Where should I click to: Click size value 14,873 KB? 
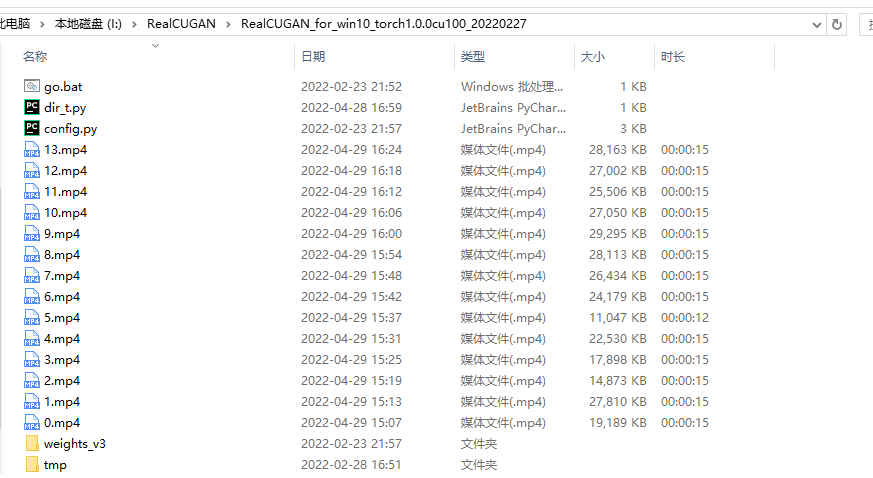click(x=617, y=381)
